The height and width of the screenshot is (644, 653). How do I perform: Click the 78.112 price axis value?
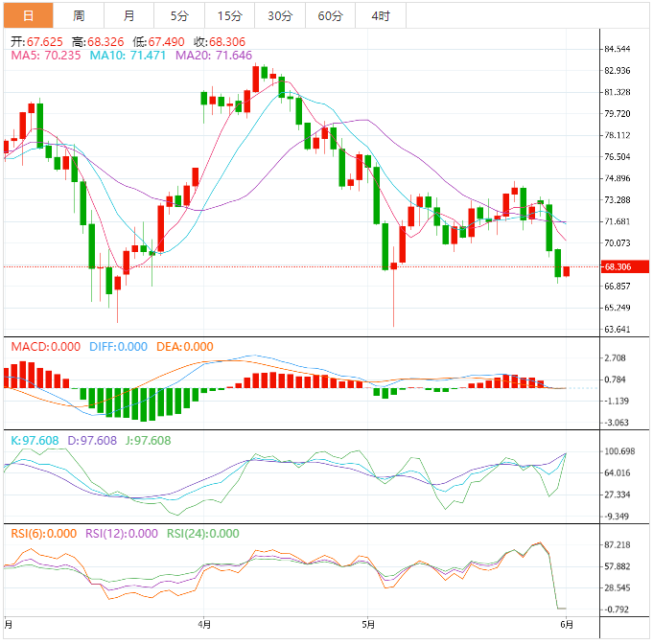618,135
